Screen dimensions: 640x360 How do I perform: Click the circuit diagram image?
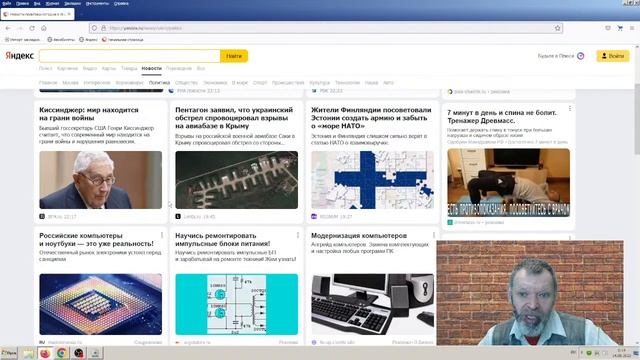[x=236, y=304]
